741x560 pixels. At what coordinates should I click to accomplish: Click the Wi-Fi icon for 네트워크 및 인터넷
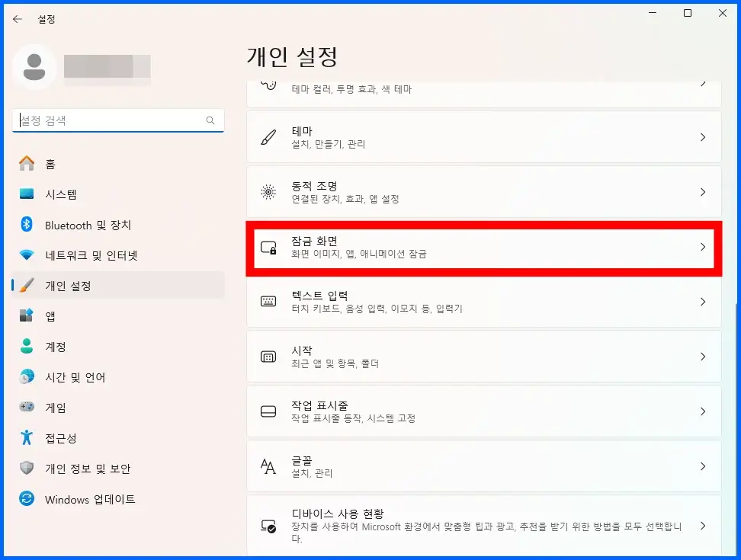pyautogui.click(x=27, y=255)
